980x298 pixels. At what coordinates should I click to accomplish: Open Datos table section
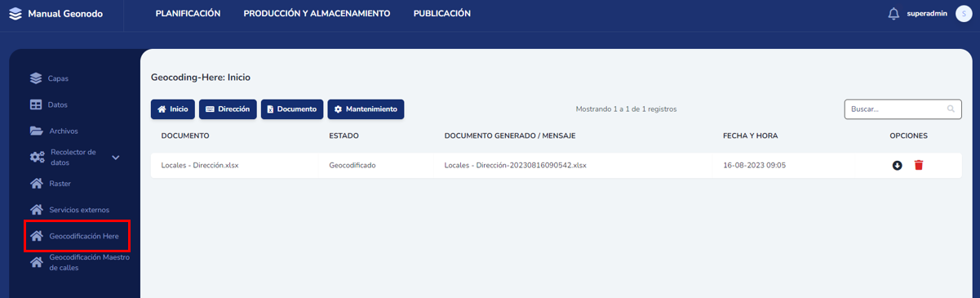(x=57, y=105)
